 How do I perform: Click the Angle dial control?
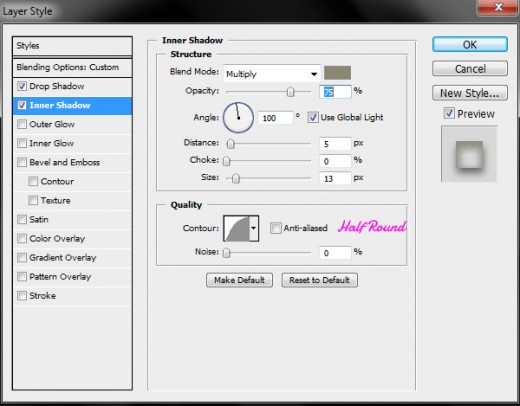(238, 118)
